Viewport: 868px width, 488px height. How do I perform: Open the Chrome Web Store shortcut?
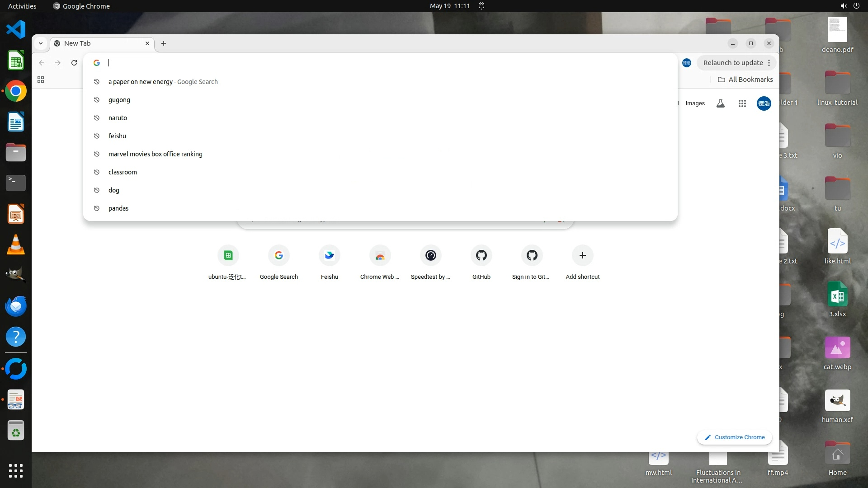(x=380, y=255)
